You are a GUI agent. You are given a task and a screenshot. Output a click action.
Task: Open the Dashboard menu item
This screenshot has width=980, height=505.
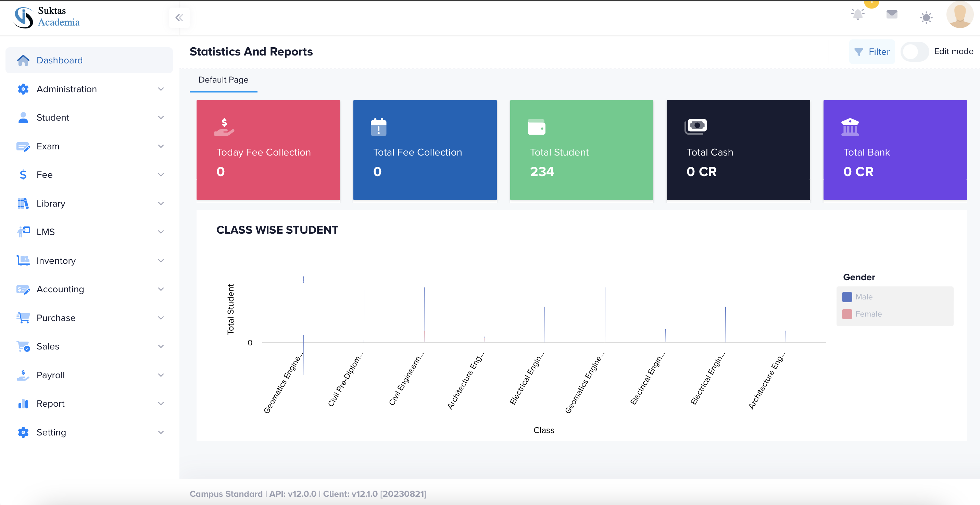pyautogui.click(x=59, y=61)
